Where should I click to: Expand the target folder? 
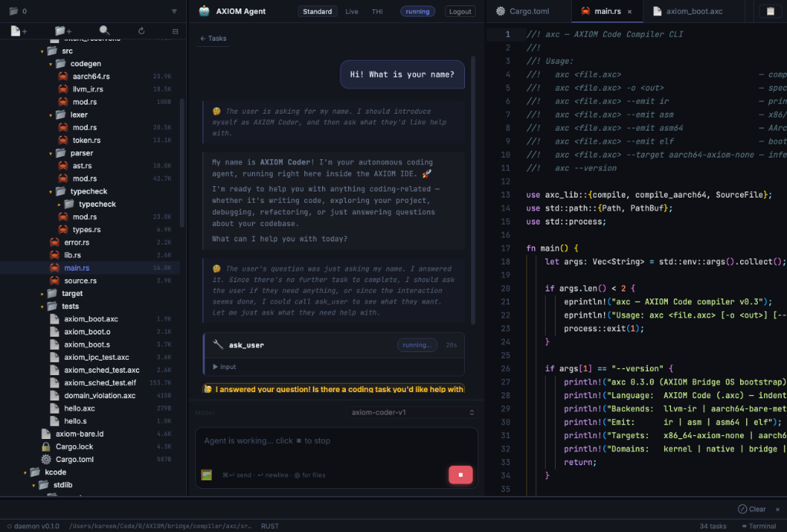tap(42, 294)
